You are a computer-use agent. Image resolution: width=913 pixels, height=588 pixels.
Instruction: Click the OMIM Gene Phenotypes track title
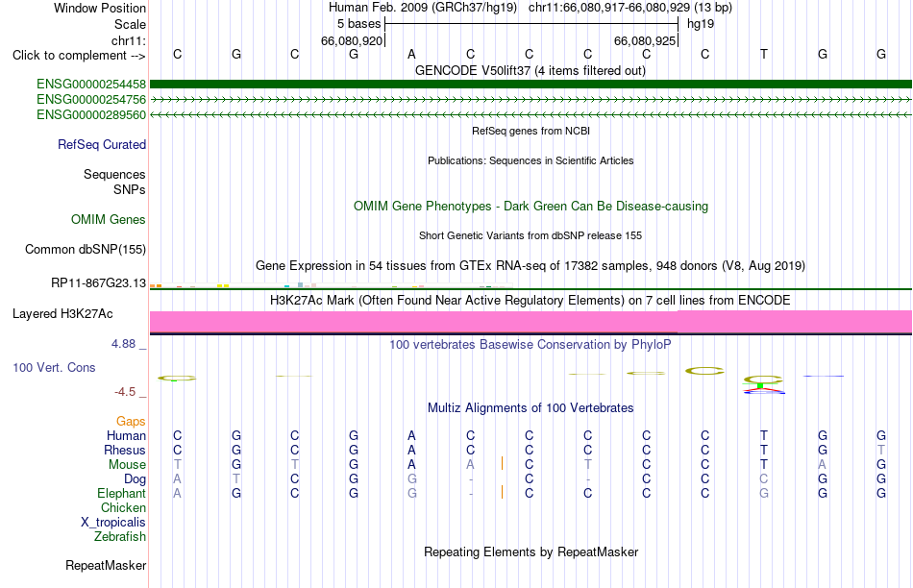point(531,207)
